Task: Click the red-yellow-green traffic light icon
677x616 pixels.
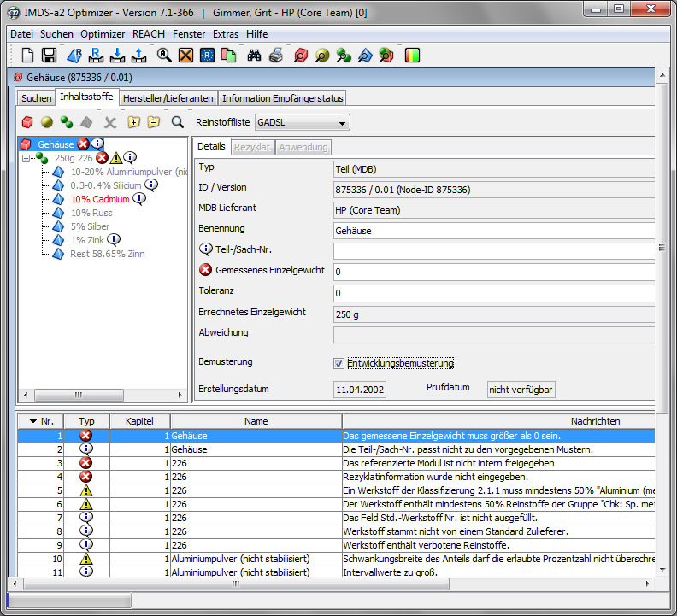Action: click(x=412, y=56)
